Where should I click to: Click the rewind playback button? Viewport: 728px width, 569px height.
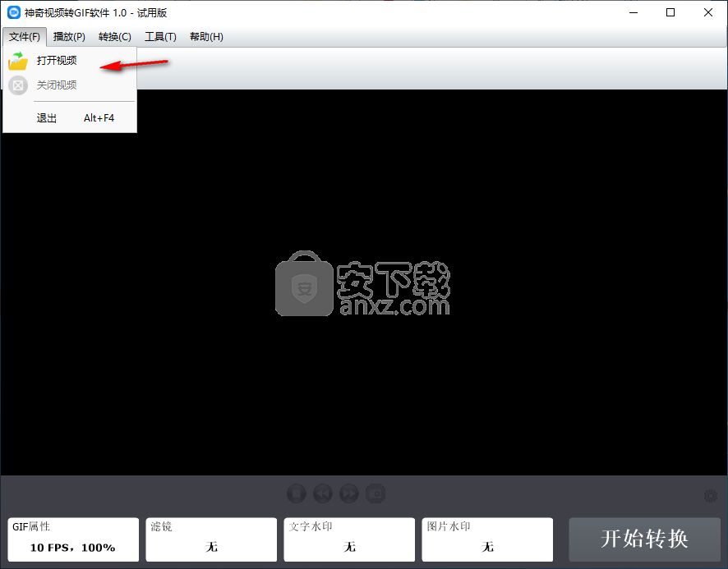click(323, 493)
